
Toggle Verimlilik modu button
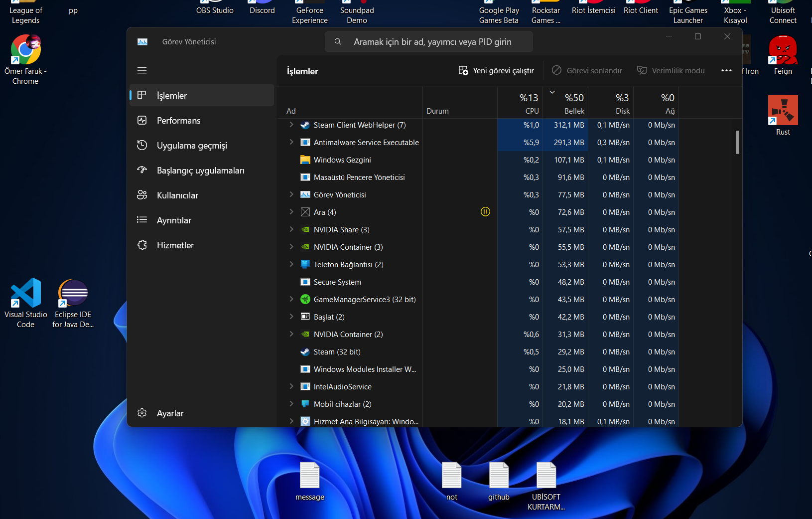coord(671,71)
